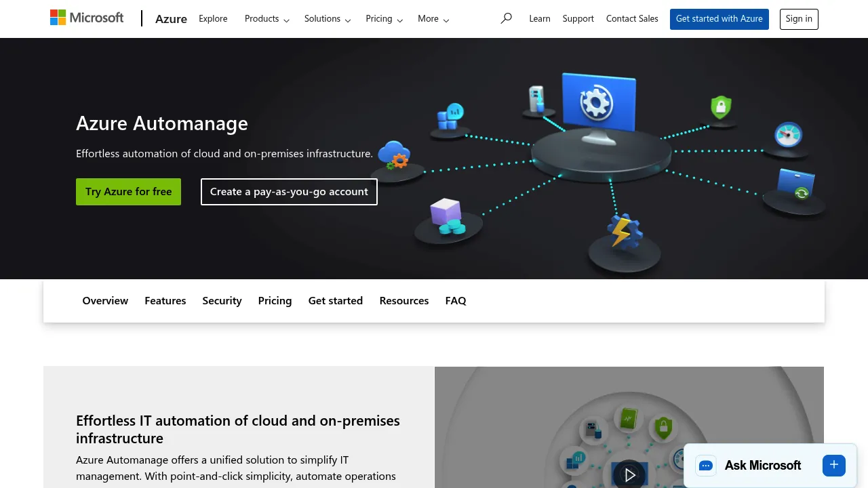This screenshot has width=868, height=488.
Task: Click the speedometer gauge icon in the hero graphic
Action: pos(788,135)
